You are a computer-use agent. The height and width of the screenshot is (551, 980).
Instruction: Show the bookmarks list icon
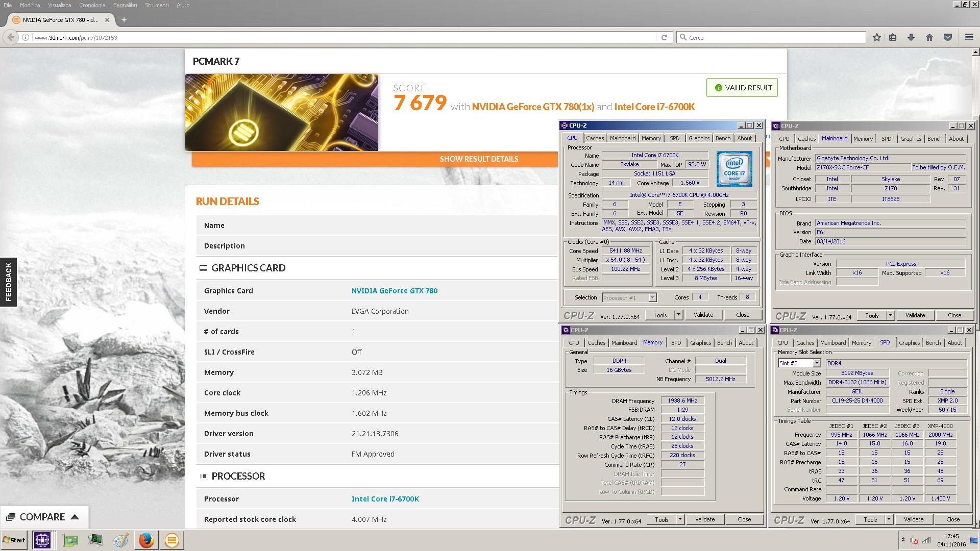[x=893, y=37]
